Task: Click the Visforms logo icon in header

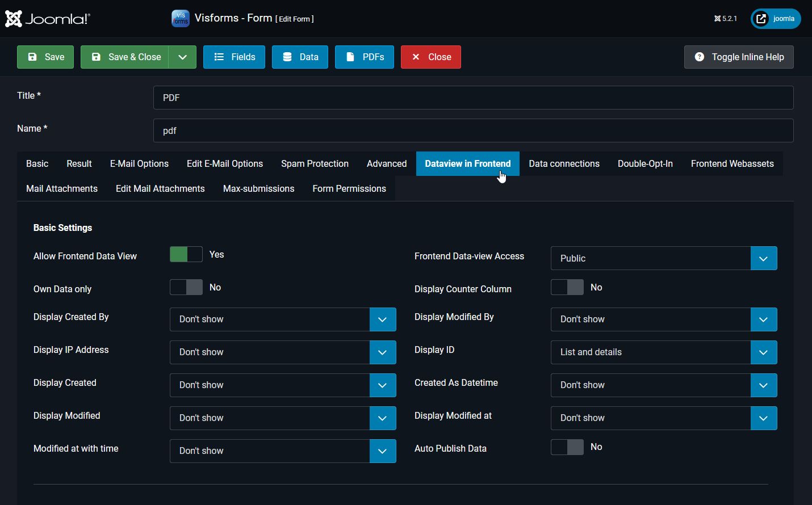Action: [180, 18]
